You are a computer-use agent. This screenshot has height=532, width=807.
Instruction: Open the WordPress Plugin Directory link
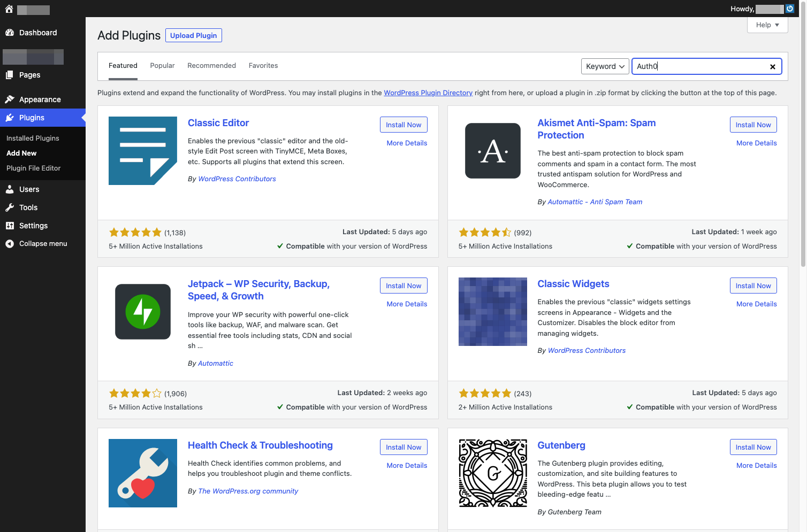click(x=428, y=93)
